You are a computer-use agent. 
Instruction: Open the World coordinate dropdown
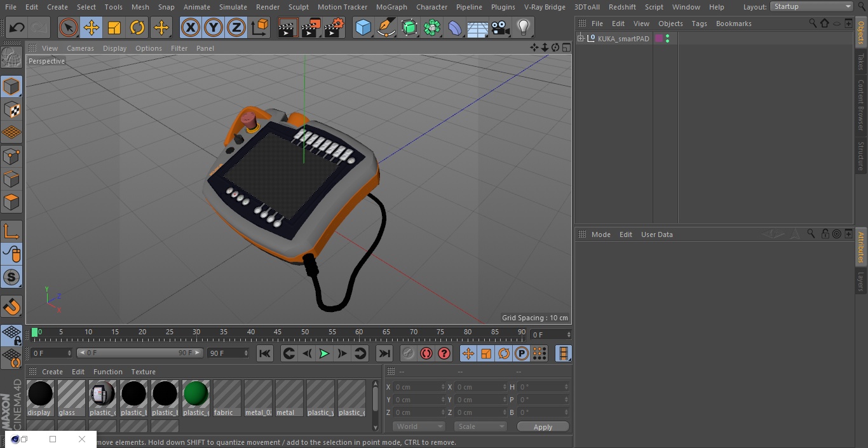(418, 426)
